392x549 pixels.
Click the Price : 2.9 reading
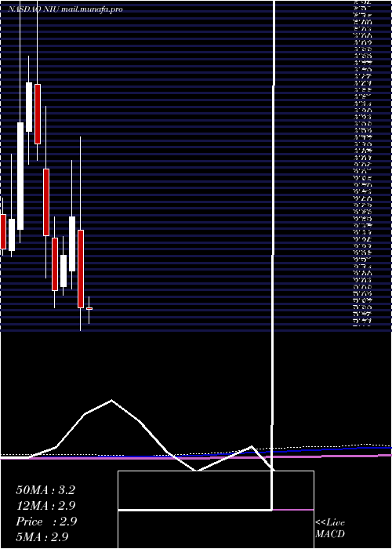point(46,522)
